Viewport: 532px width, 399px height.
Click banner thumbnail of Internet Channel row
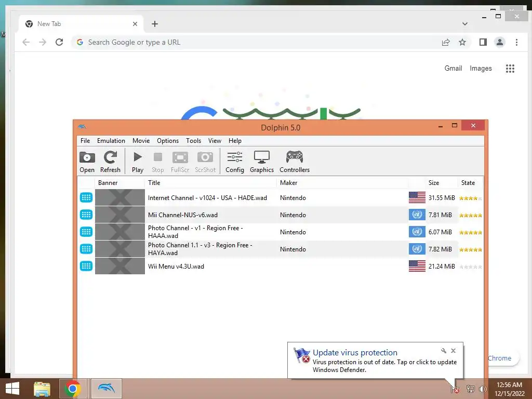120,198
